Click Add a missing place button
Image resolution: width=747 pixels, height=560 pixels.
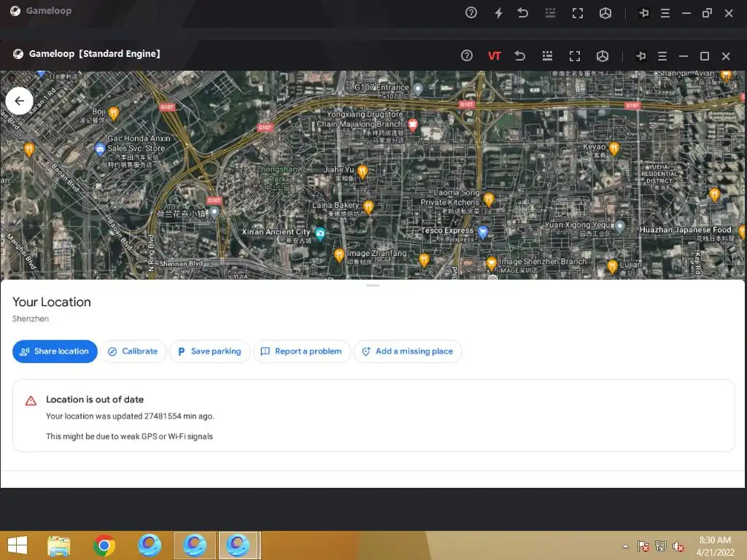(408, 351)
